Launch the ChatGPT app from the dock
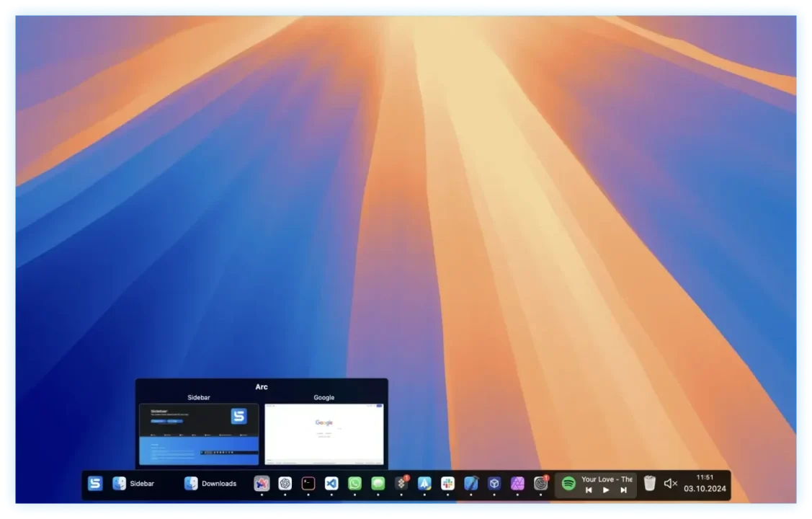Viewport: 812px width, 519px height. [285, 483]
